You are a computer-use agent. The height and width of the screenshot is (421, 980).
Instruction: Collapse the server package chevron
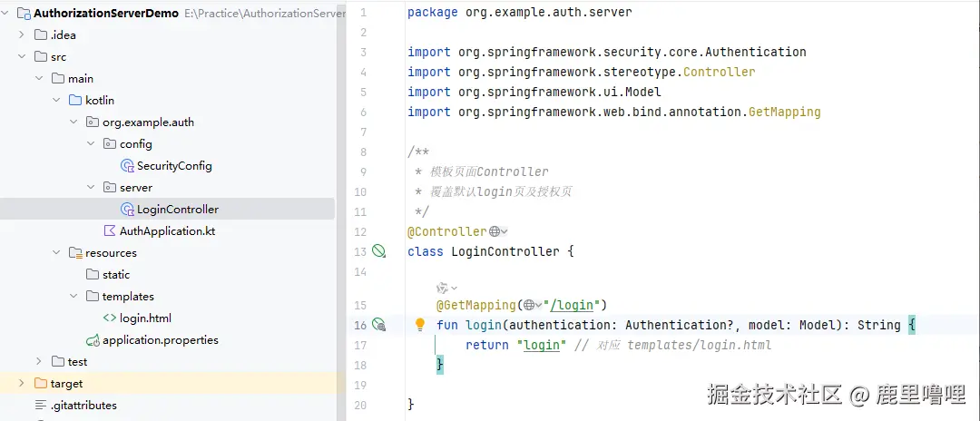pyautogui.click(x=92, y=188)
